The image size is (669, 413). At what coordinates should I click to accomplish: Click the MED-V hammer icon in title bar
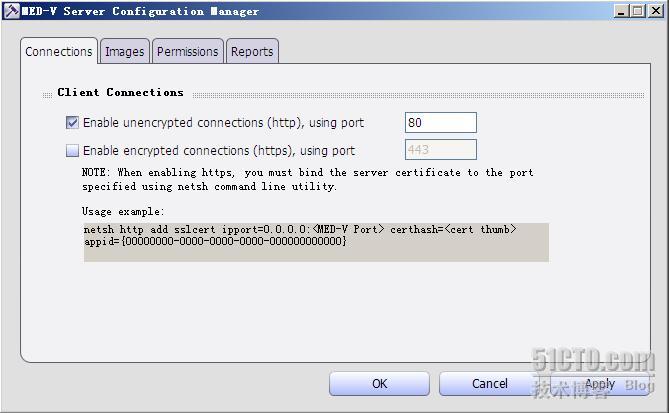tap(12, 11)
